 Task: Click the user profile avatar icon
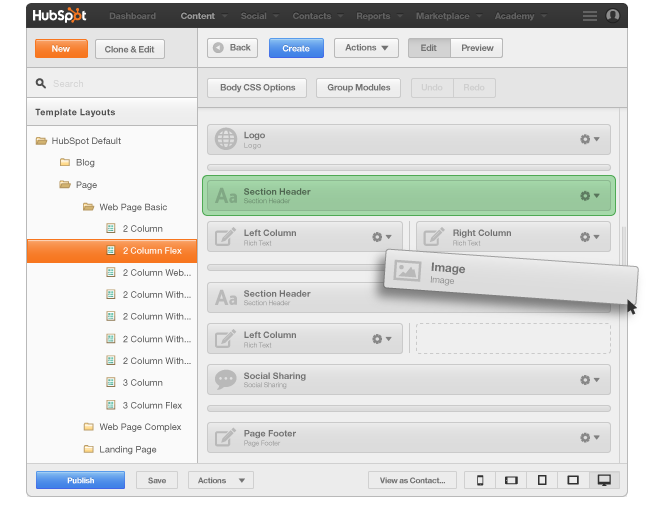coord(613,16)
